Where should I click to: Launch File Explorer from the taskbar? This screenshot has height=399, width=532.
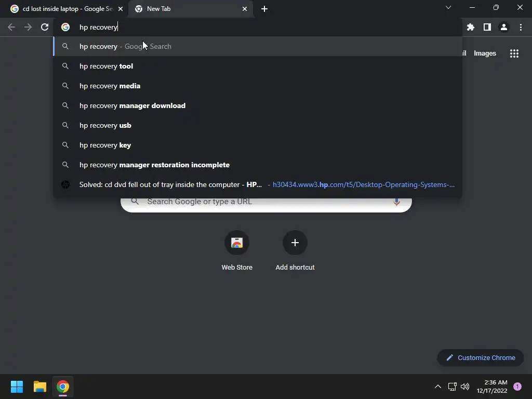(x=39, y=387)
